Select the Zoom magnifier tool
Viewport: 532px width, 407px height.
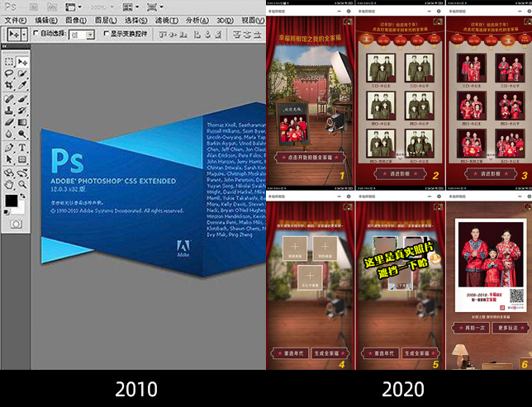21,172
